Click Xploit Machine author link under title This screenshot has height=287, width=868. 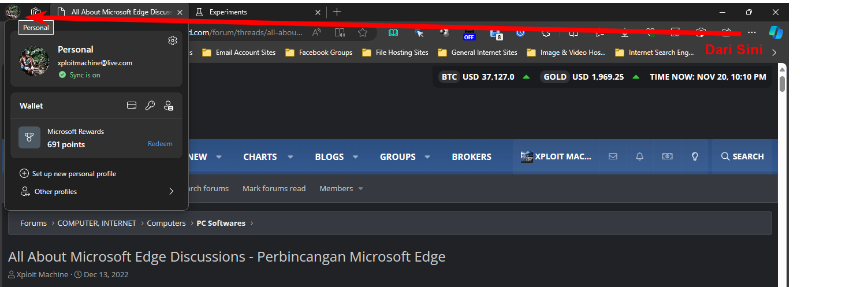click(42, 274)
